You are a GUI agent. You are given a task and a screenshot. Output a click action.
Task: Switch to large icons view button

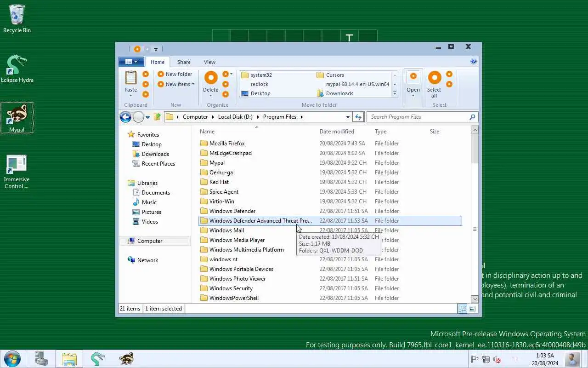coord(472,309)
